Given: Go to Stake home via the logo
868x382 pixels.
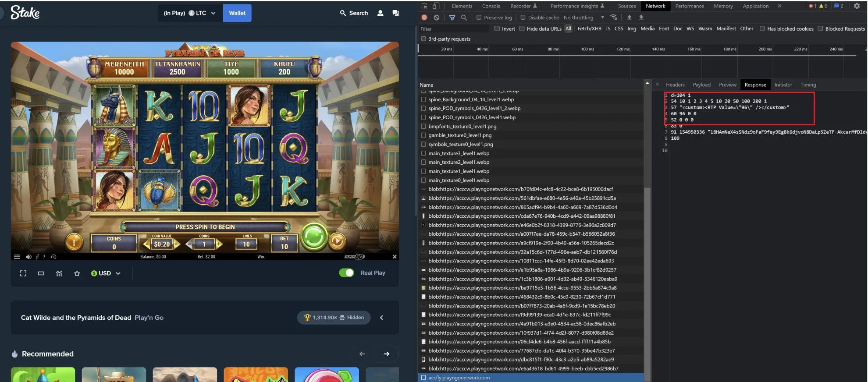Looking at the screenshot, I should coord(25,13).
